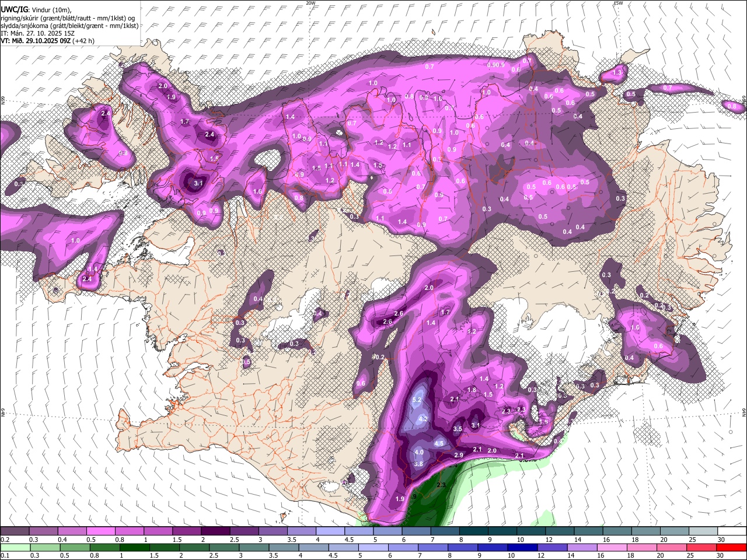Pick the dark grey-purple swatch above 0.2
Viewport: 747px width, 560px height.
15,531
